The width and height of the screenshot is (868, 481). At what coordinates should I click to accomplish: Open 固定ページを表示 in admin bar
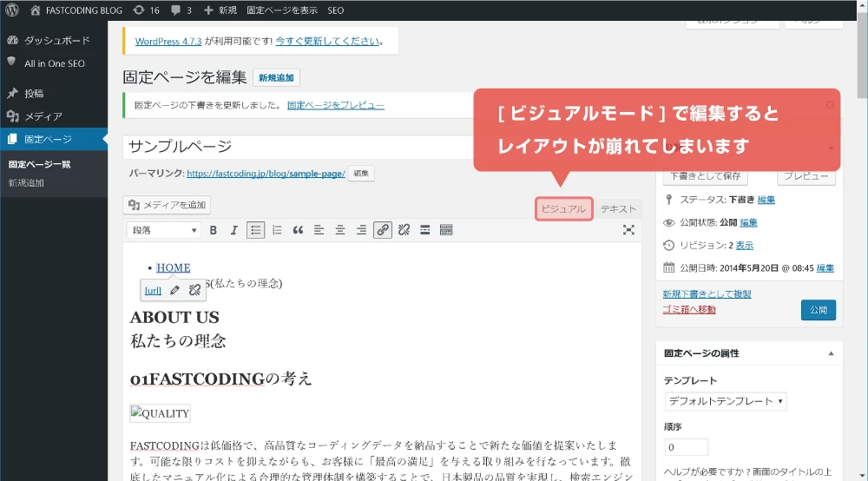[x=282, y=10]
